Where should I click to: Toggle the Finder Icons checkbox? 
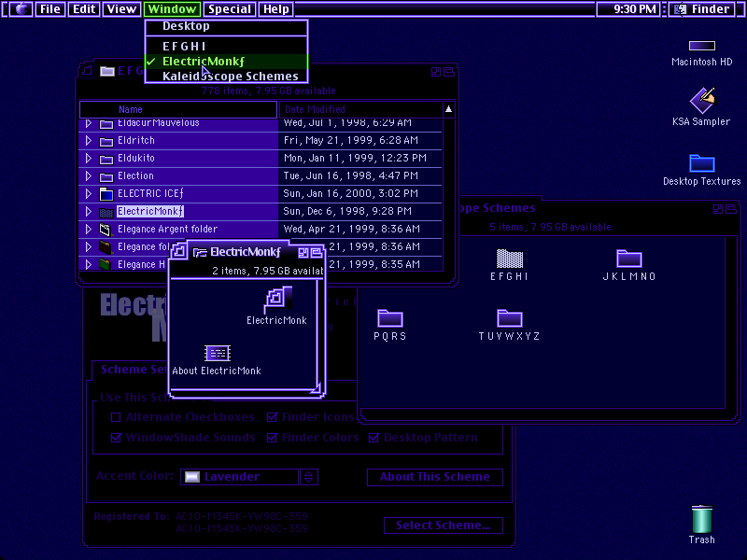tap(272, 417)
